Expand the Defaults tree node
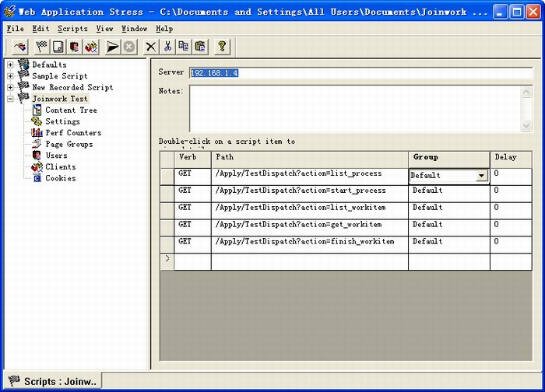 (x=10, y=65)
